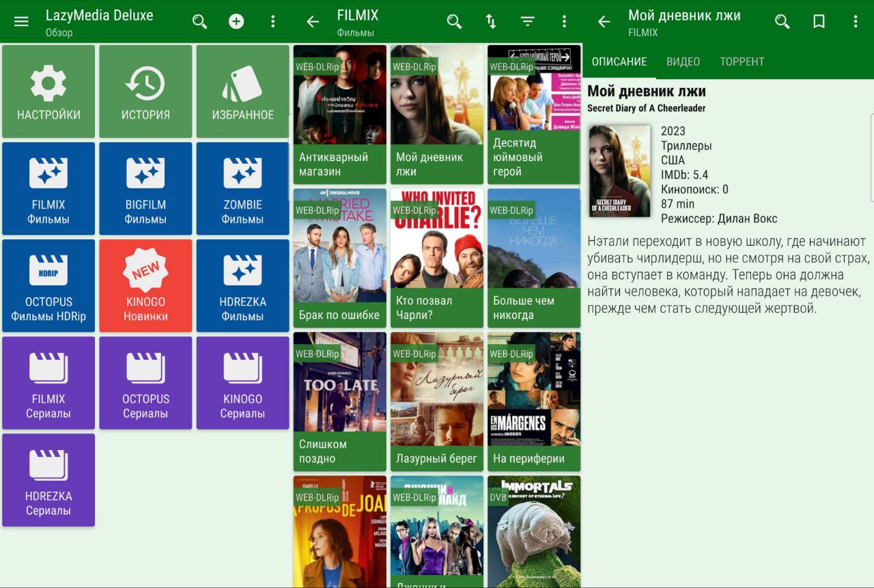This screenshot has width=874, height=588.
Task: Open the movie Брак по ошибке
Action: coord(340,258)
